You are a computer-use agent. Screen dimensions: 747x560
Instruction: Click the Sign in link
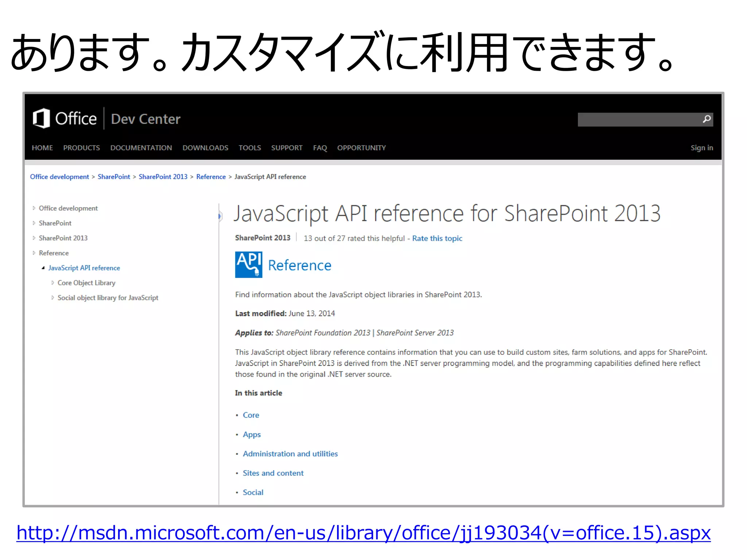(x=702, y=148)
